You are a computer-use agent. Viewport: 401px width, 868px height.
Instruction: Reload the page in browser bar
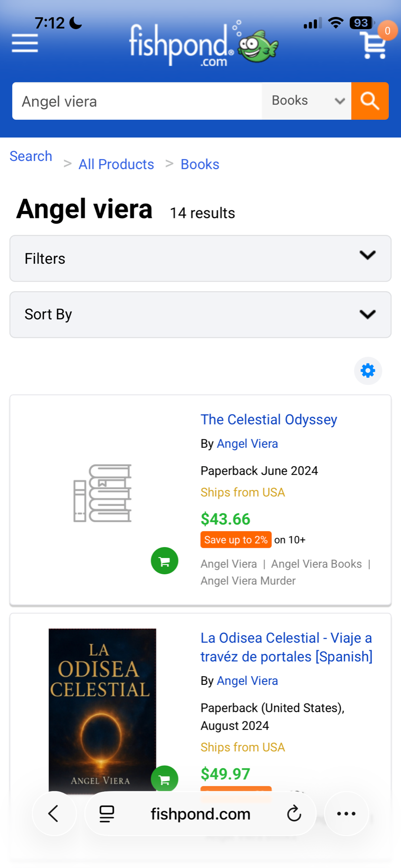tap(294, 814)
